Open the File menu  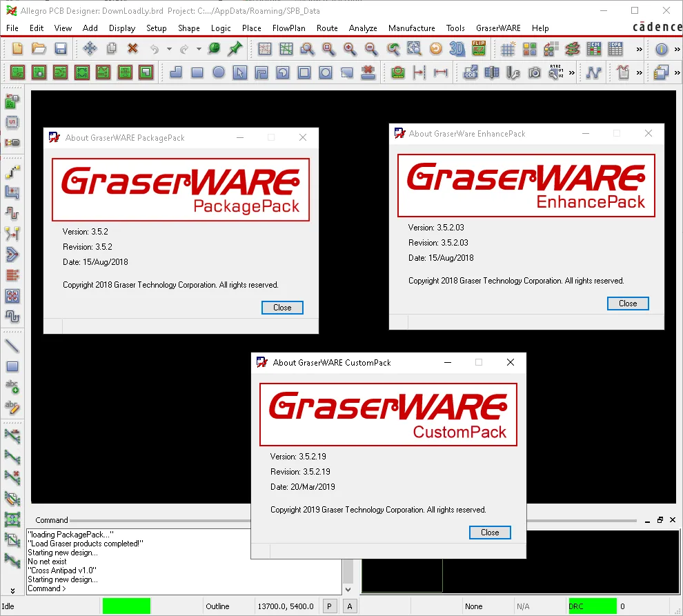[x=12, y=28]
